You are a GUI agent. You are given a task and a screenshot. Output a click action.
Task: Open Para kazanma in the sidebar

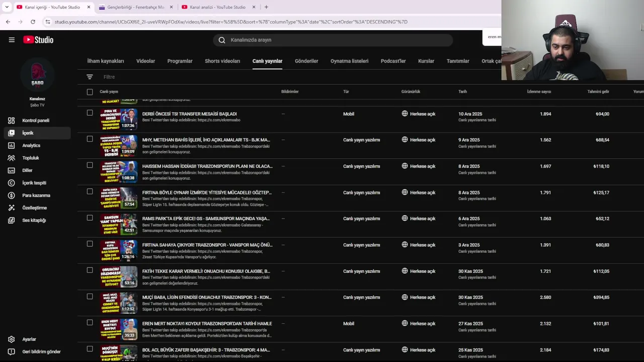(36, 196)
